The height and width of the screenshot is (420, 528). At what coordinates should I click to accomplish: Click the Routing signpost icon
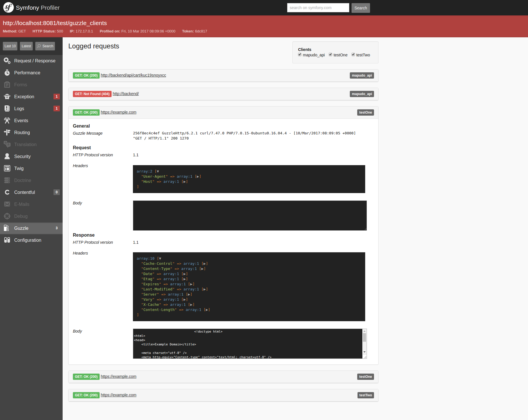7,132
